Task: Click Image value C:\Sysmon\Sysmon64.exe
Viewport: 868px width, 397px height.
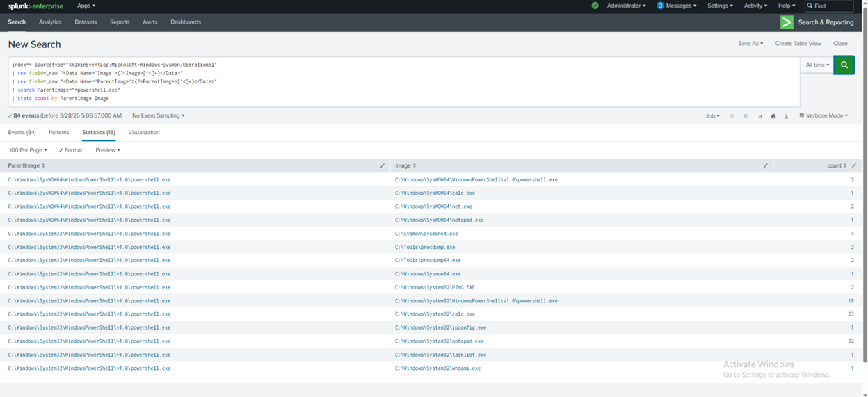Action: coord(426,234)
